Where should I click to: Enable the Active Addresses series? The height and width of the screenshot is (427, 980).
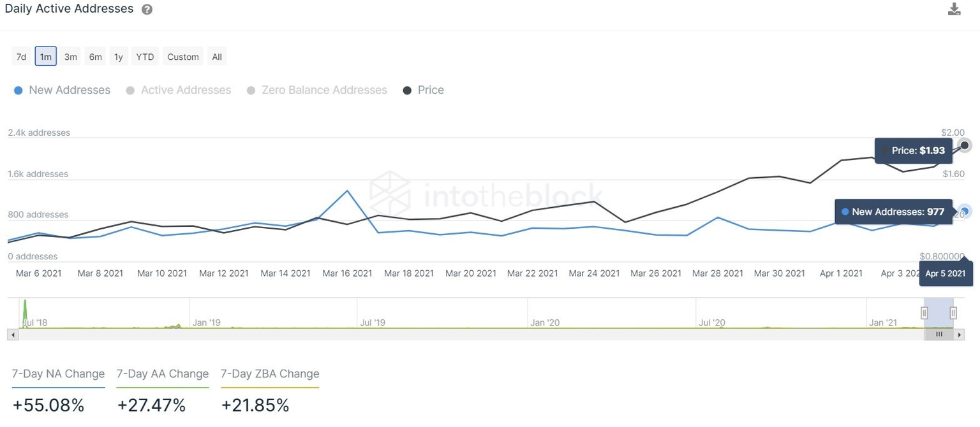[179, 90]
